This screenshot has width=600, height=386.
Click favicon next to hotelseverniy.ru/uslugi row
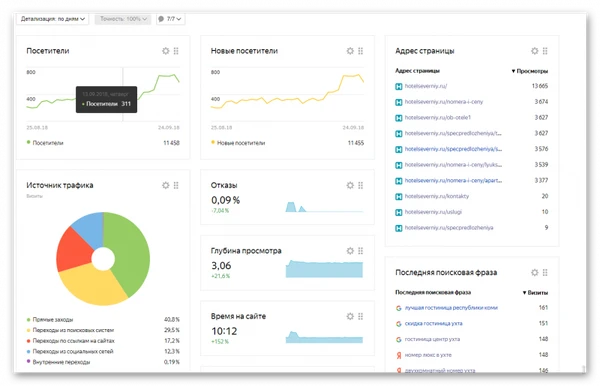click(398, 212)
